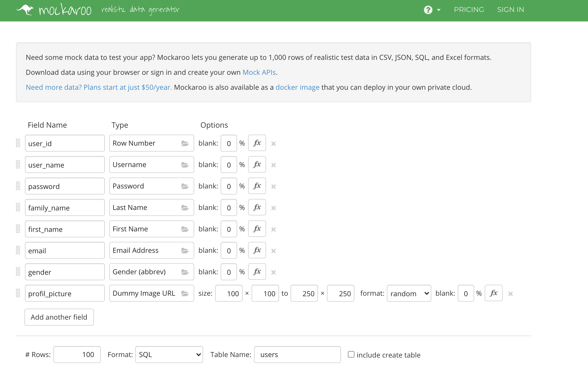588x371 pixels.
Task: Click folder icon in Email Address type
Action: click(x=185, y=251)
